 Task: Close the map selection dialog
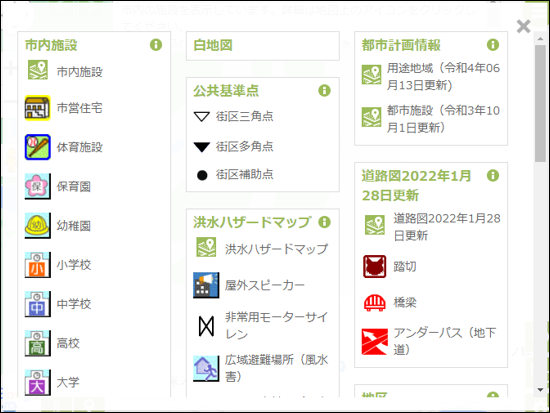[523, 26]
